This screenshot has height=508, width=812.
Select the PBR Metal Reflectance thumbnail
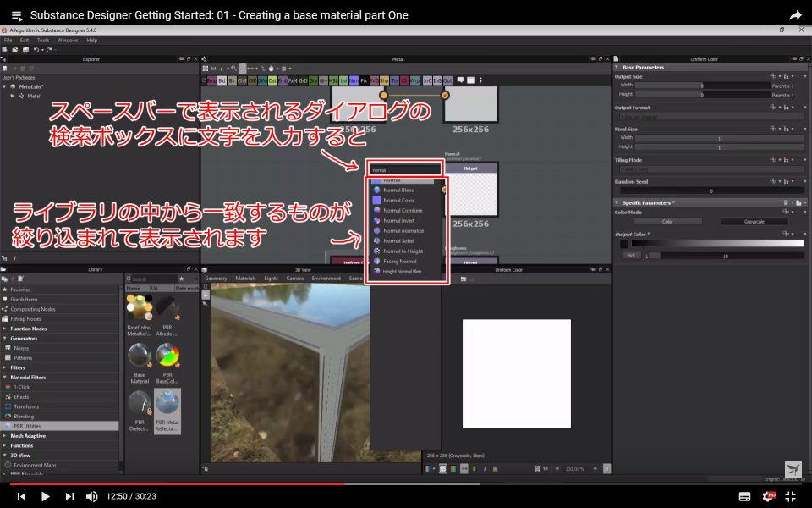tap(167, 411)
